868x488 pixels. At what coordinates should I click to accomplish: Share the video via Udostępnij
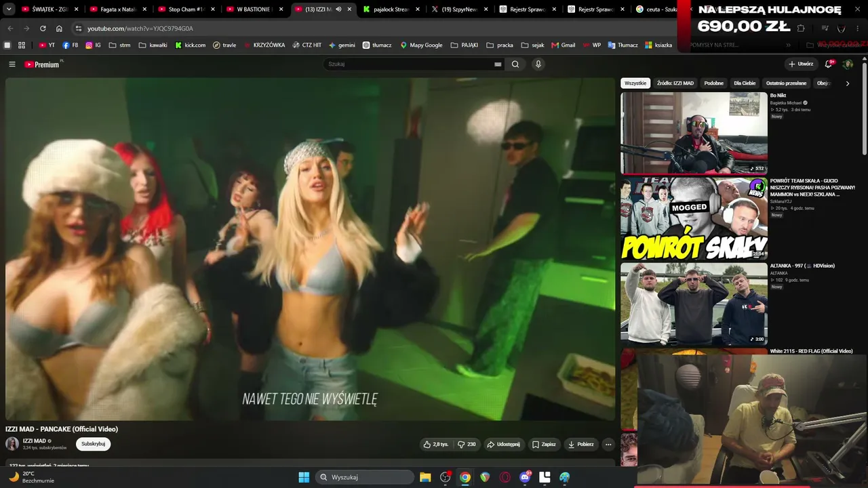503,445
